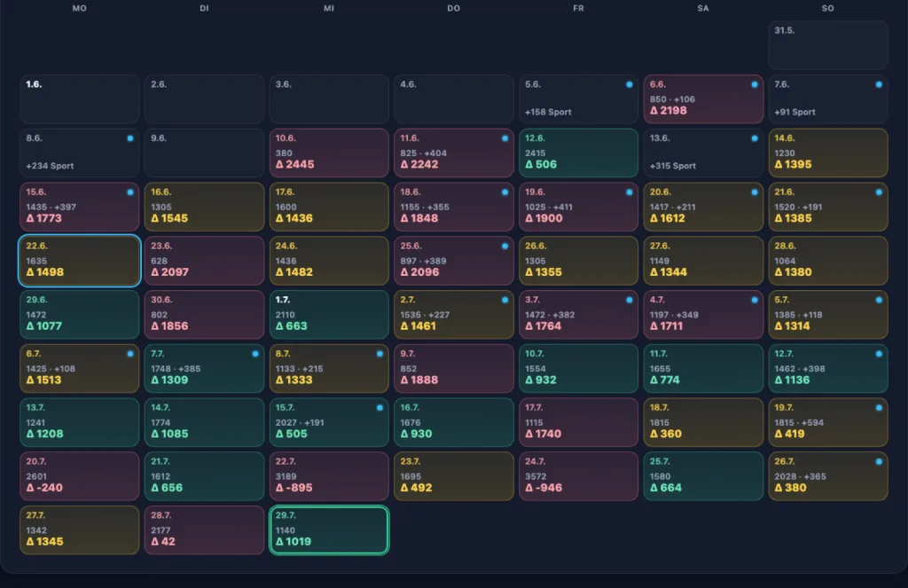Click the blue dot on 19.7. cell

pos(879,408)
